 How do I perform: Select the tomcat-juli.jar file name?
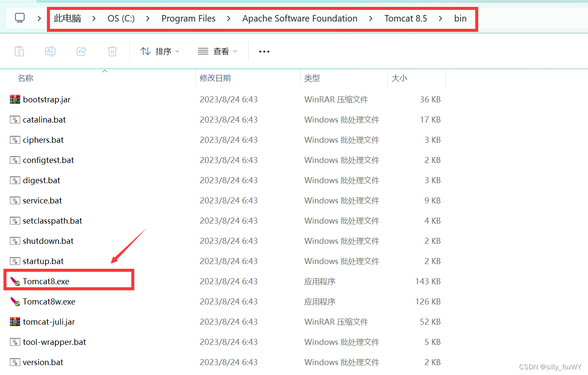tap(49, 322)
